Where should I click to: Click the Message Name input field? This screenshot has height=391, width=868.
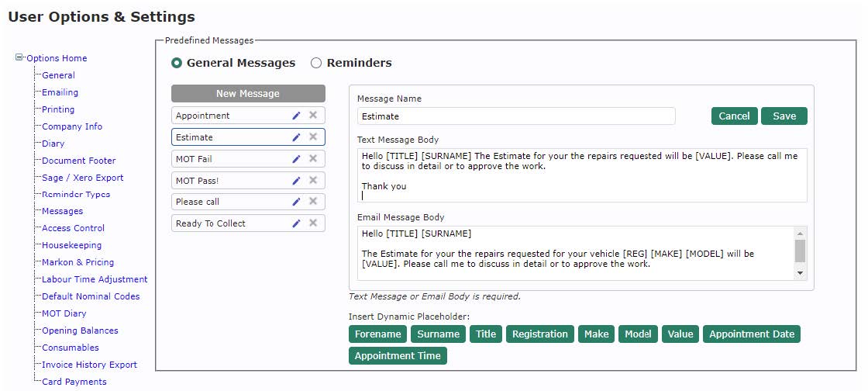pos(516,116)
